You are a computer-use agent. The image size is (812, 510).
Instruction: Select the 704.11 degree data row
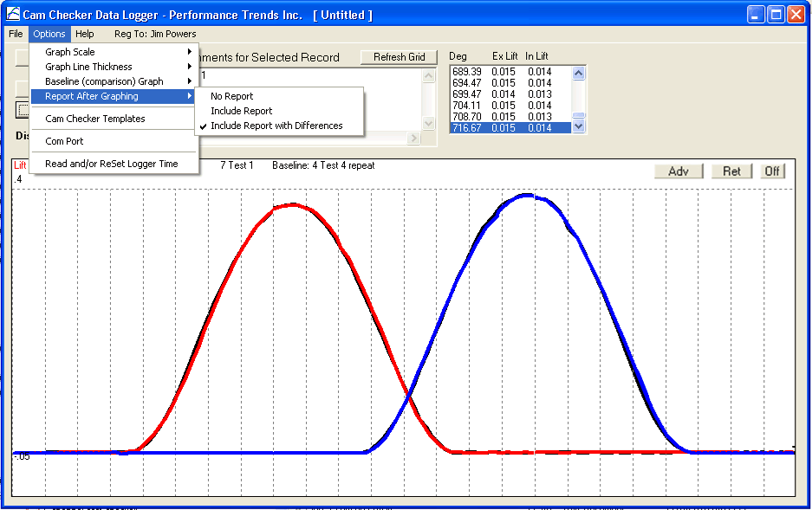(x=510, y=106)
